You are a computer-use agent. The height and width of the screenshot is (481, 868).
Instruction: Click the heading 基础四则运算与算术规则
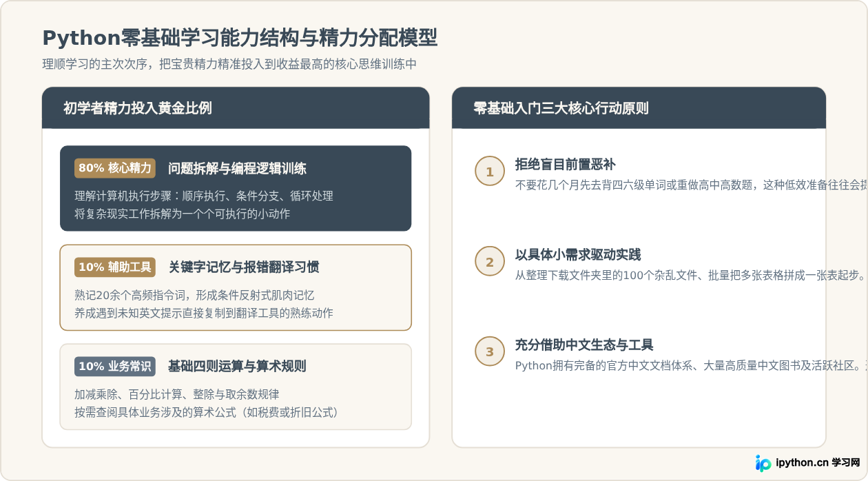(237, 367)
